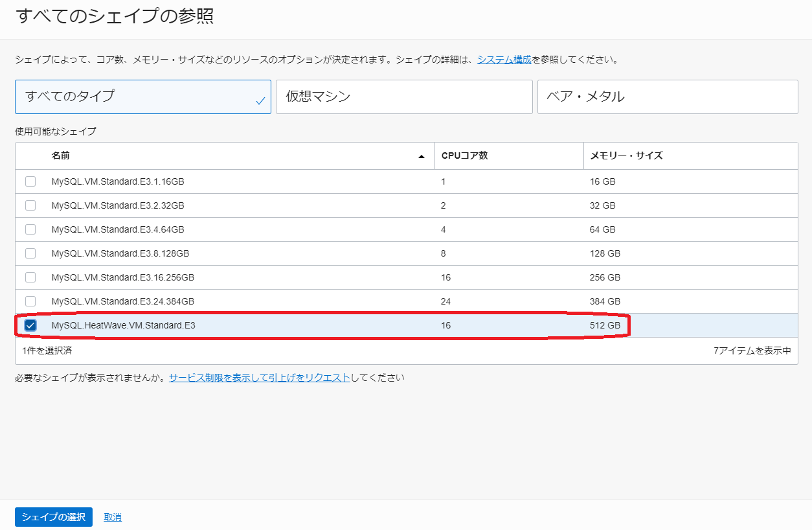Select the MySQL.VM.Standard.E3.8.128GB checkbox

pos(30,253)
